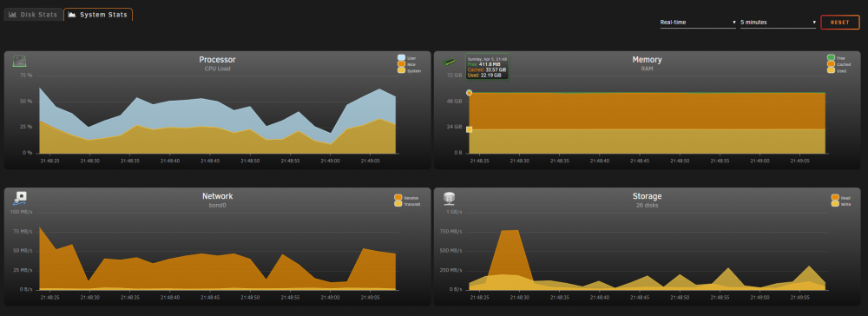Click the 26 disks subtitle
This screenshot has width=868, height=316.
pos(648,206)
